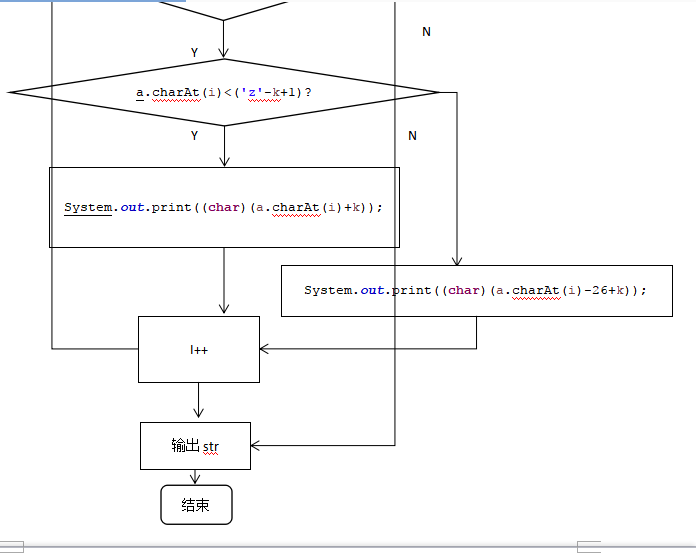This screenshot has width=696, height=560.
Task: Select the print statement with charAt(i)-26+k
Action: pyautogui.click(x=475, y=290)
